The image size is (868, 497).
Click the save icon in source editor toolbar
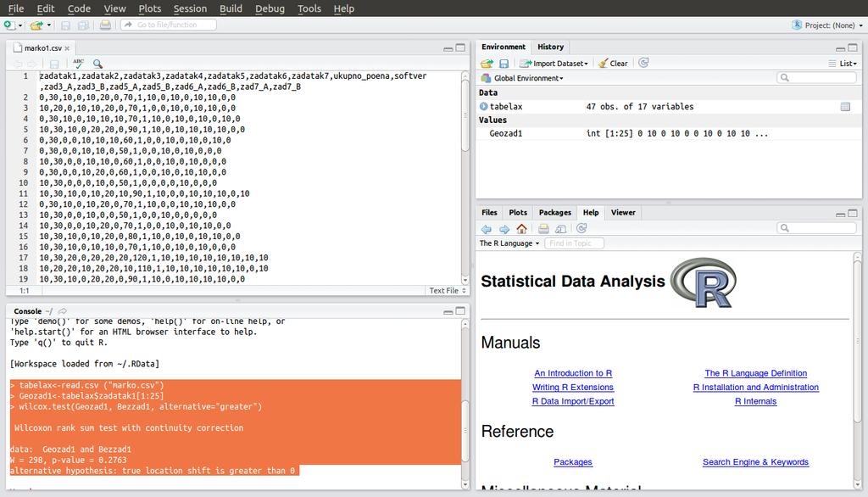click(x=54, y=64)
